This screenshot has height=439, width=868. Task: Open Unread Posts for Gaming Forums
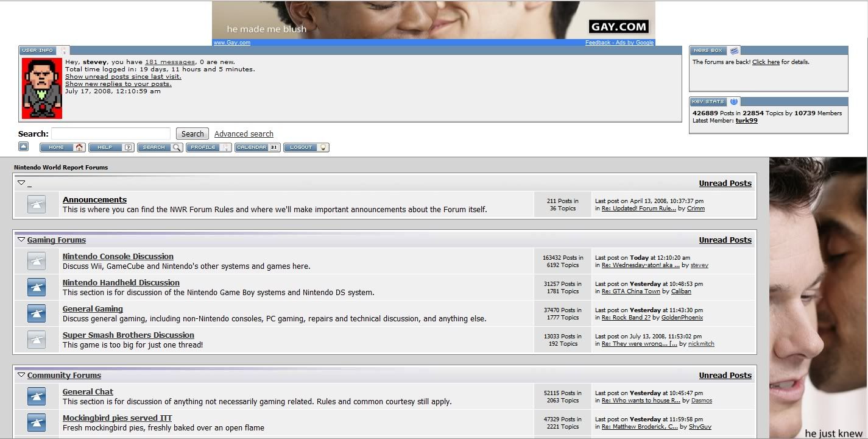[x=725, y=240]
